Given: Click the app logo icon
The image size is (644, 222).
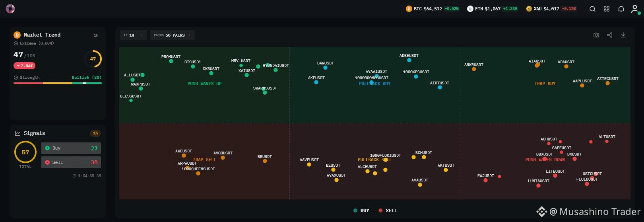Looking at the screenshot, I should coord(10,9).
